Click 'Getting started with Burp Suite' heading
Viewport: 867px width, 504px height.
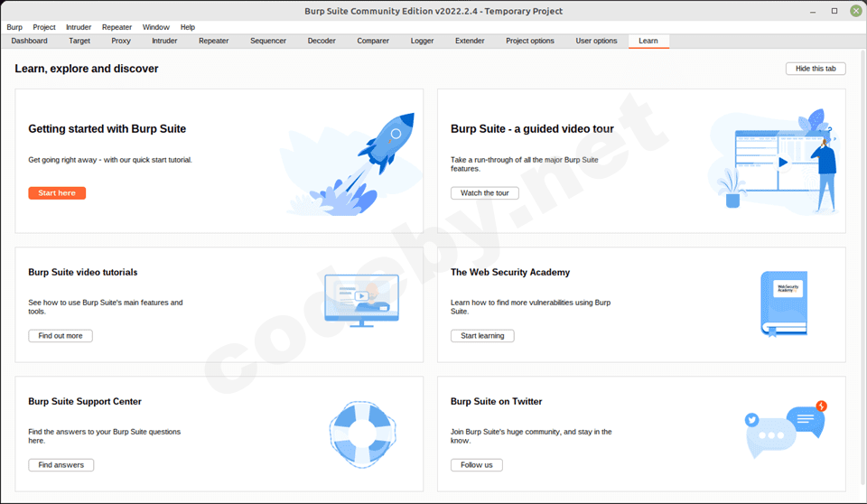coord(107,129)
